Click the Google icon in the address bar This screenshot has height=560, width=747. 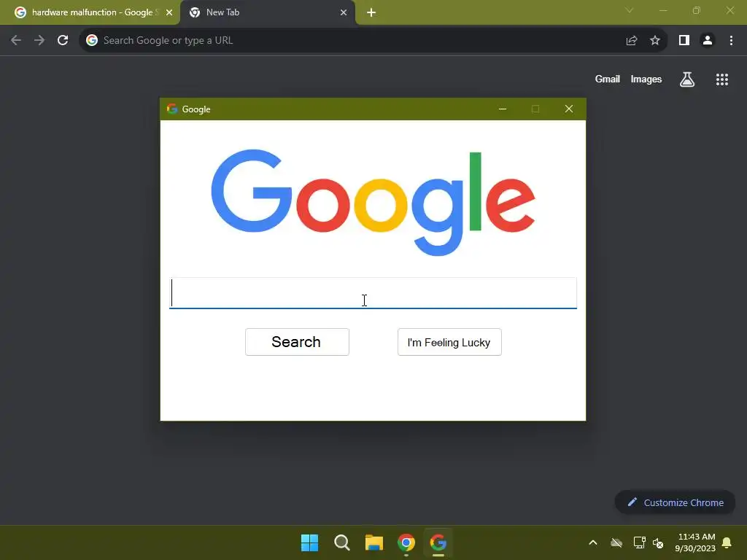92,41
